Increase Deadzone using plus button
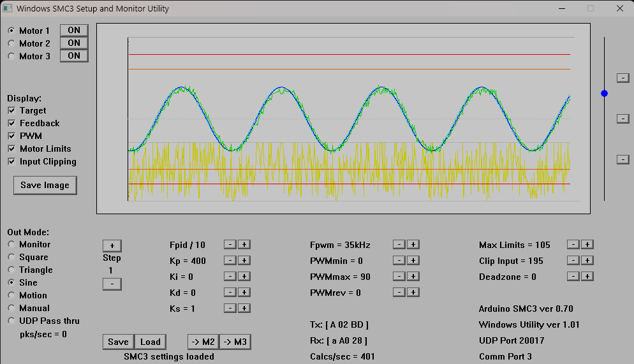 (x=587, y=276)
